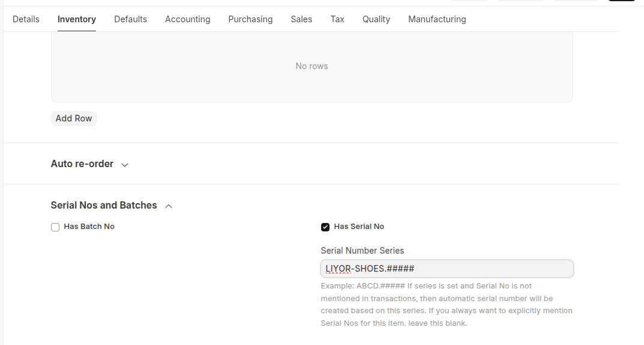644x345 pixels.
Task: Click the Auto re-order section heading
Action: (82, 164)
